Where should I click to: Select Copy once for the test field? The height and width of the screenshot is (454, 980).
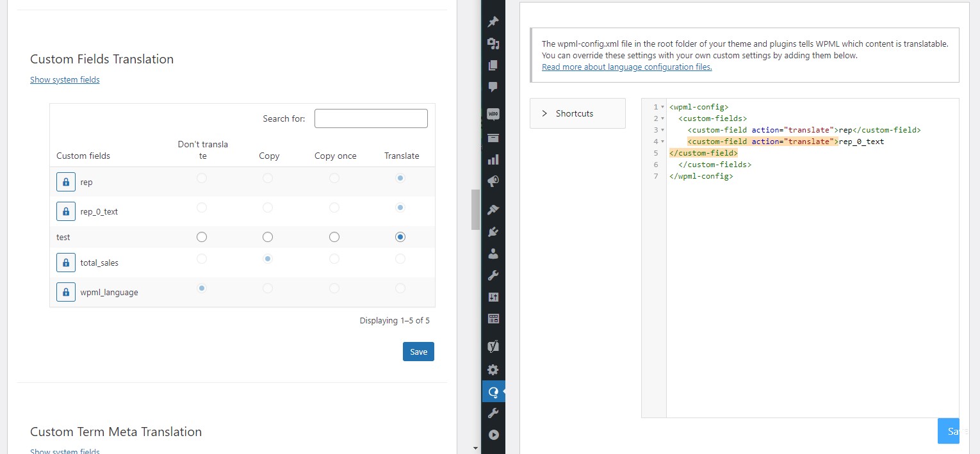334,237
